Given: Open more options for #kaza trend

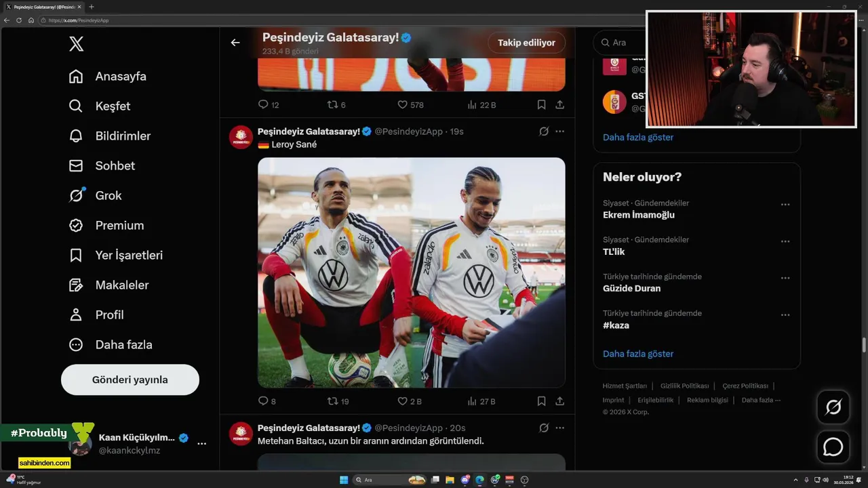Looking at the screenshot, I should [785, 315].
